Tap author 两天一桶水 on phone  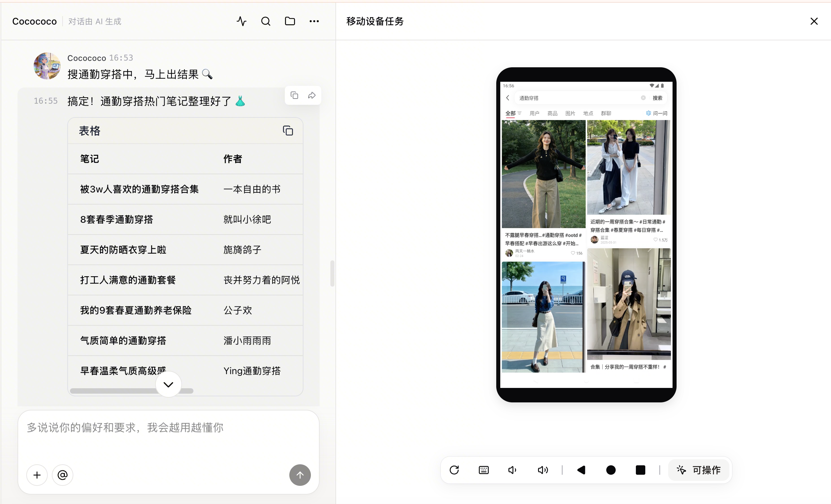(525, 251)
